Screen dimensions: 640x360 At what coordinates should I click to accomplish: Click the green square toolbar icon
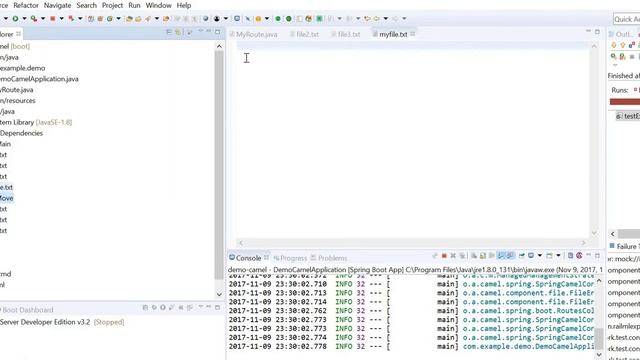pyautogui.click(x=319, y=18)
